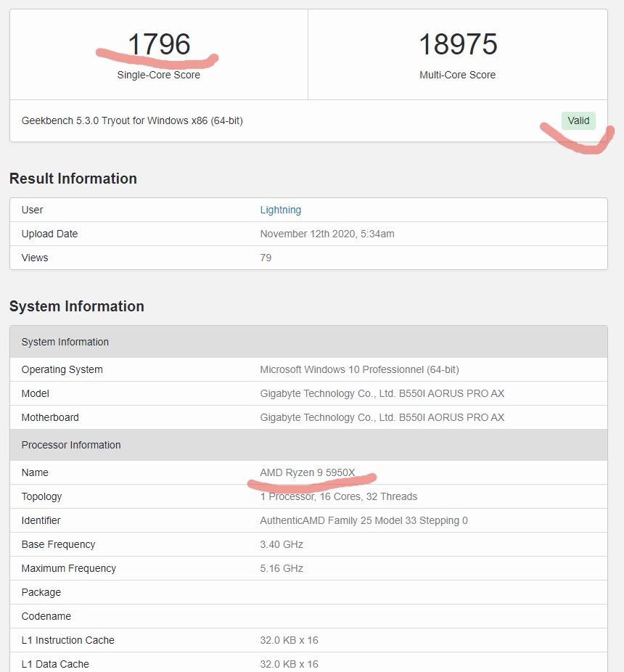Click the Base Frequency label

coord(58,545)
